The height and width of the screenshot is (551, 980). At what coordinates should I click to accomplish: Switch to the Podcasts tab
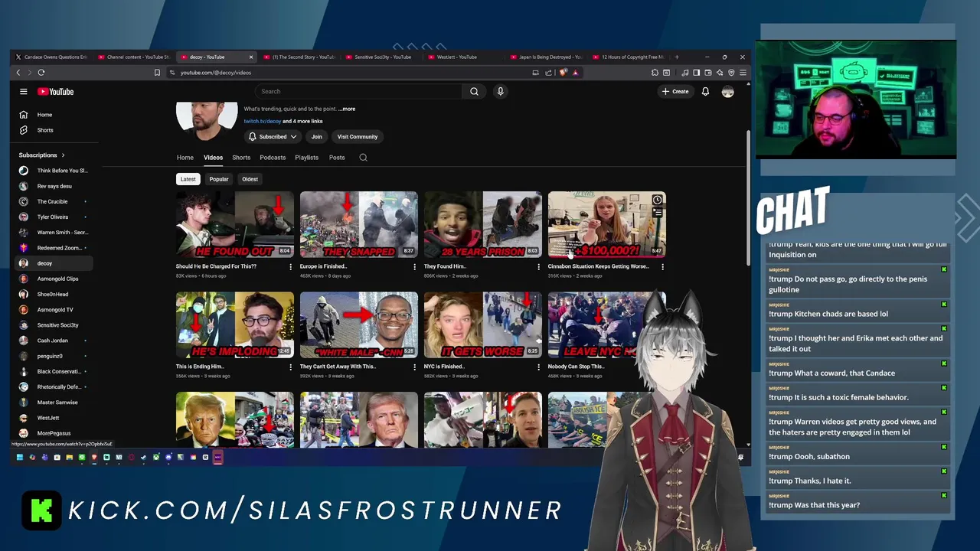(x=273, y=158)
